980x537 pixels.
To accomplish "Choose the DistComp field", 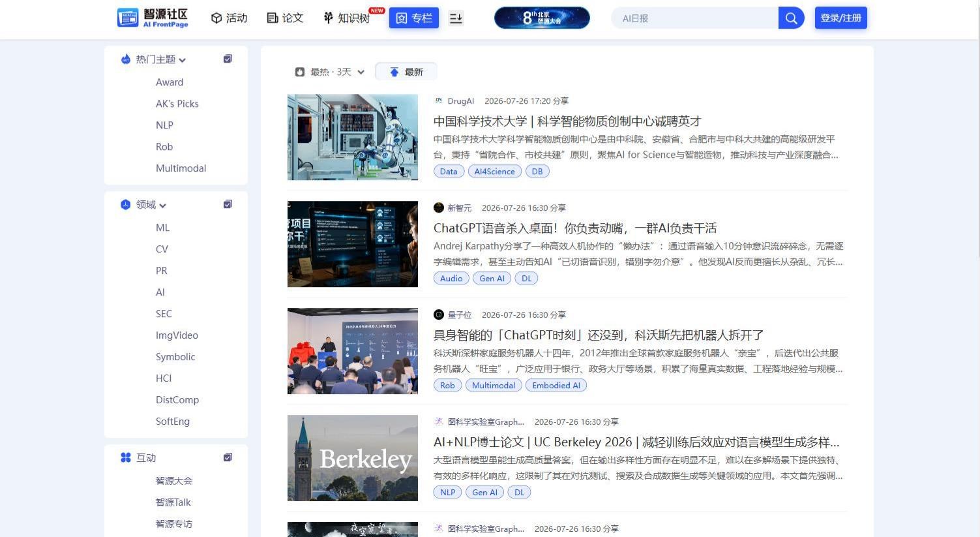I will [x=177, y=400].
